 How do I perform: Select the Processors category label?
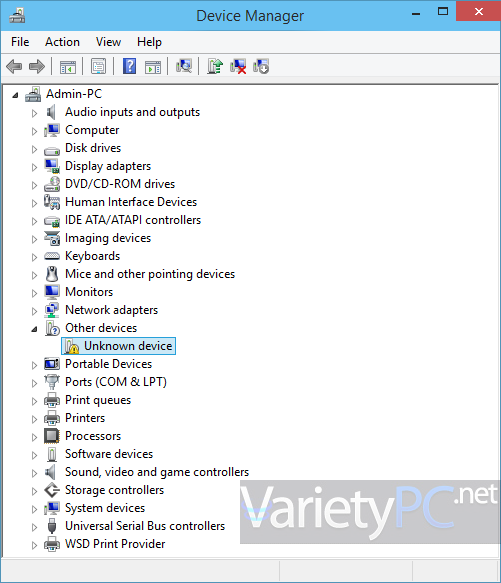coord(93,436)
